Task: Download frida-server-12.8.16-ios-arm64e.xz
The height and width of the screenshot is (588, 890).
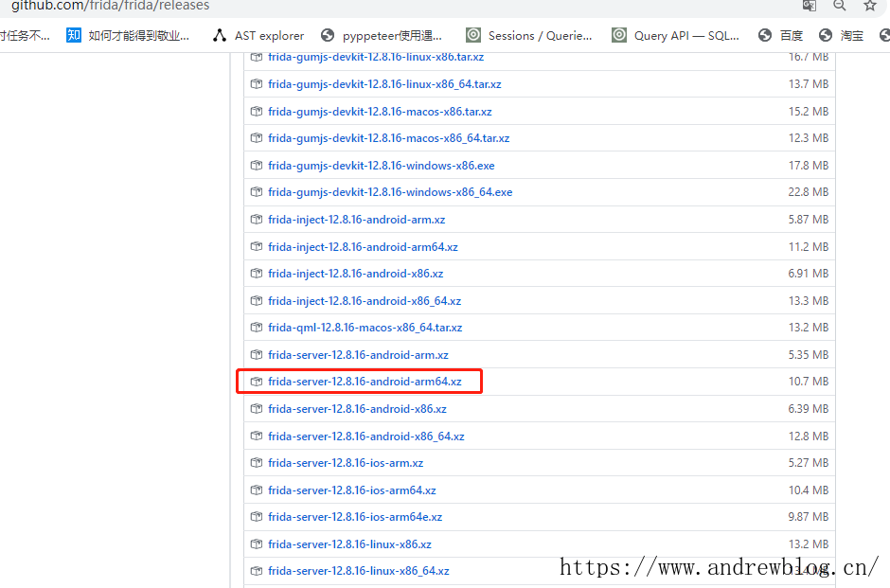Action: pyautogui.click(x=355, y=516)
